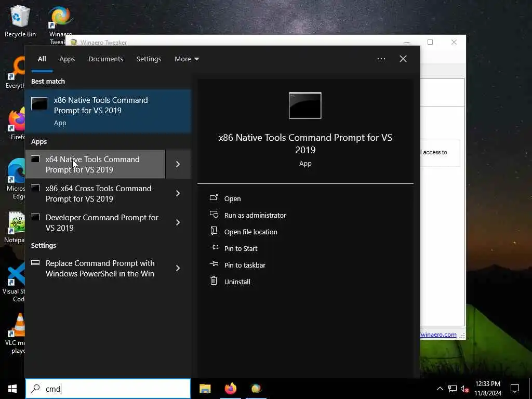Click the x86 Native Tools best match icon
Image resolution: width=532 pixels, height=399 pixels.
coord(39,103)
